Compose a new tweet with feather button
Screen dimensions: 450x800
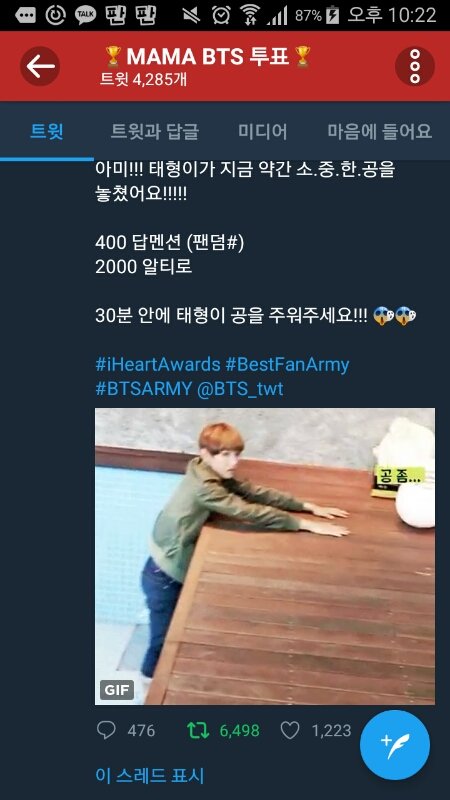[395, 745]
